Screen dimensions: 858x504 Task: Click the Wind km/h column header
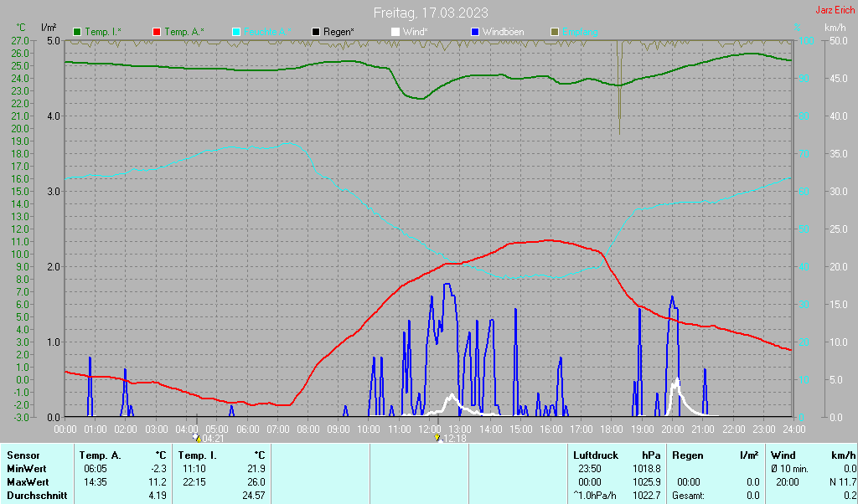813,455
